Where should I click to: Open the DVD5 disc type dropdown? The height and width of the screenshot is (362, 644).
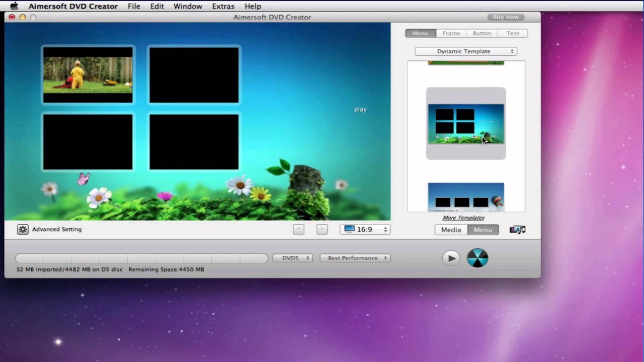click(x=293, y=258)
